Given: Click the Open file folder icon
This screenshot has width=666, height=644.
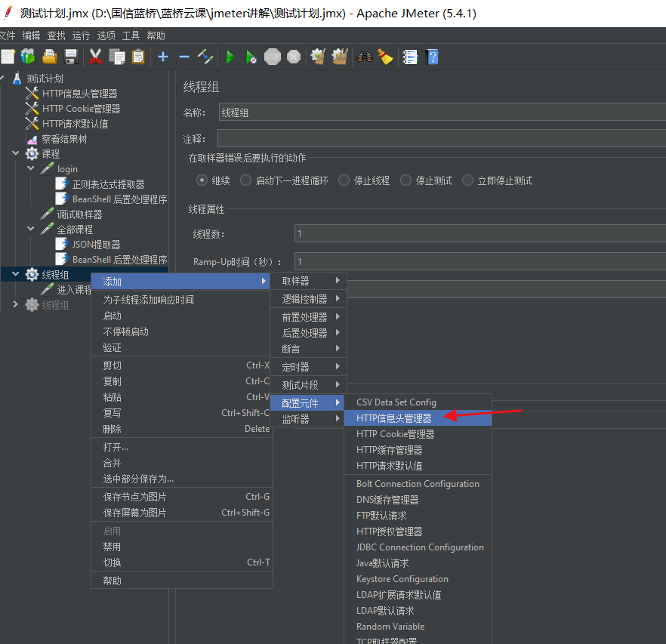Looking at the screenshot, I should 50,57.
